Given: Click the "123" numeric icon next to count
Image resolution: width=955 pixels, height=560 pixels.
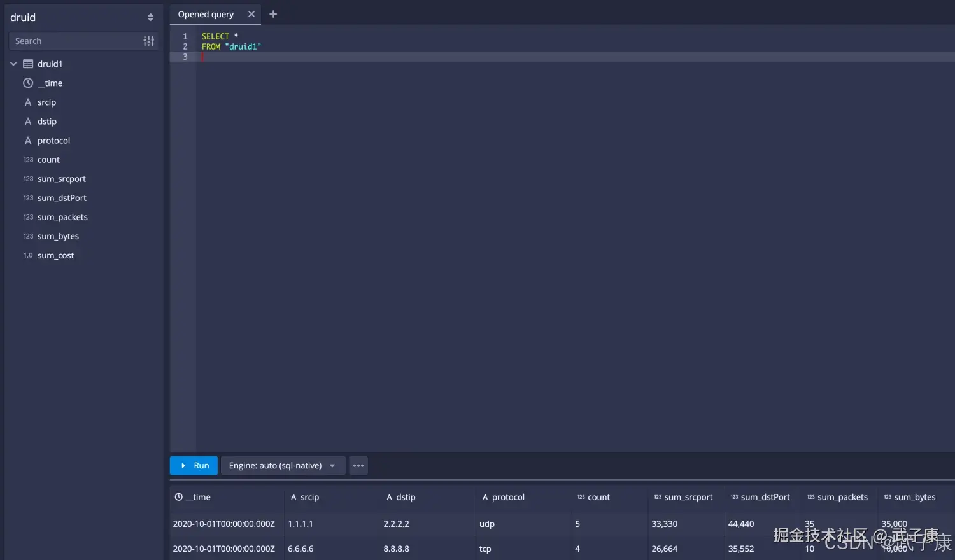Looking at the screenshot, I should [x=28, y=159].
